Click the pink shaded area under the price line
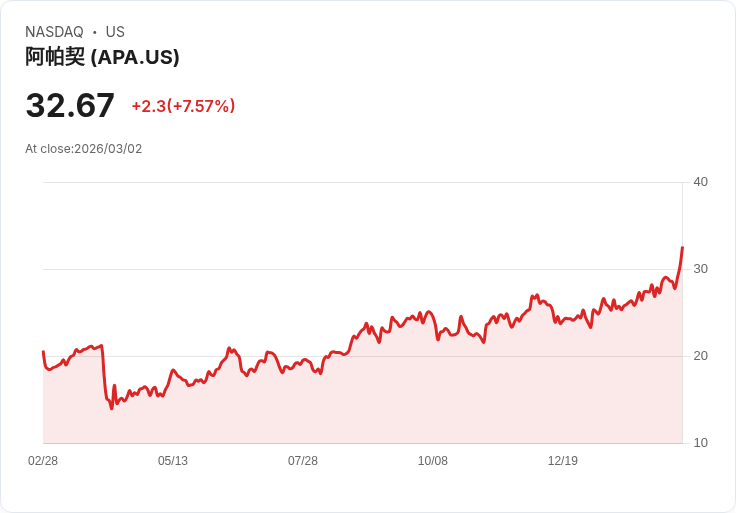 [400, 400]
